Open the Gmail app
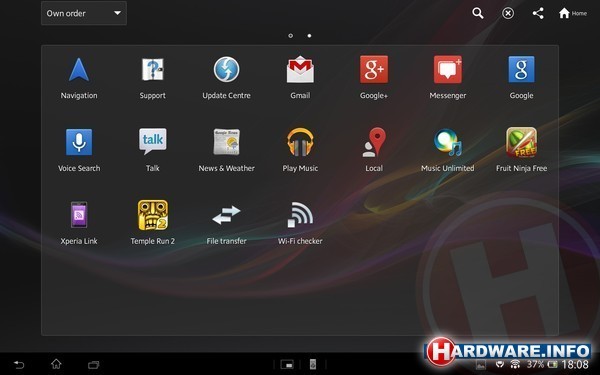The height and width of the screenshot is (375, 600). pyautogui.click(x=300, y=78)
